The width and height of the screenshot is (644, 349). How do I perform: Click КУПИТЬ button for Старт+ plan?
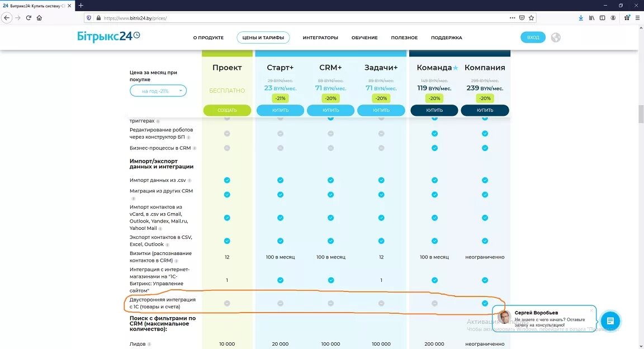click(x=281, y=110)
